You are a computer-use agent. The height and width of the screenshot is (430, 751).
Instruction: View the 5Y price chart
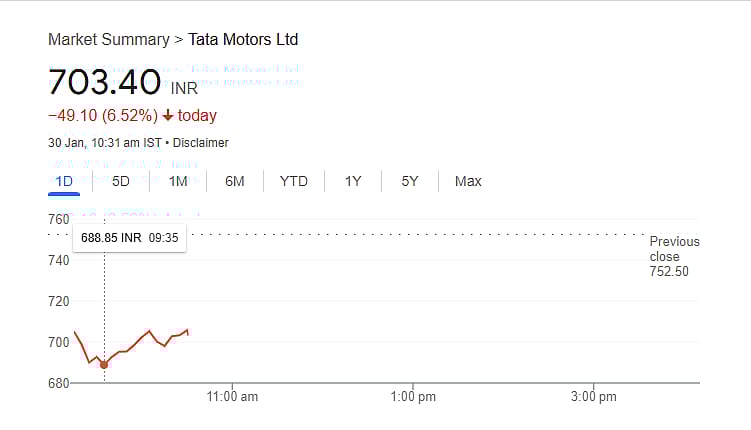click(x=410, y=181)
